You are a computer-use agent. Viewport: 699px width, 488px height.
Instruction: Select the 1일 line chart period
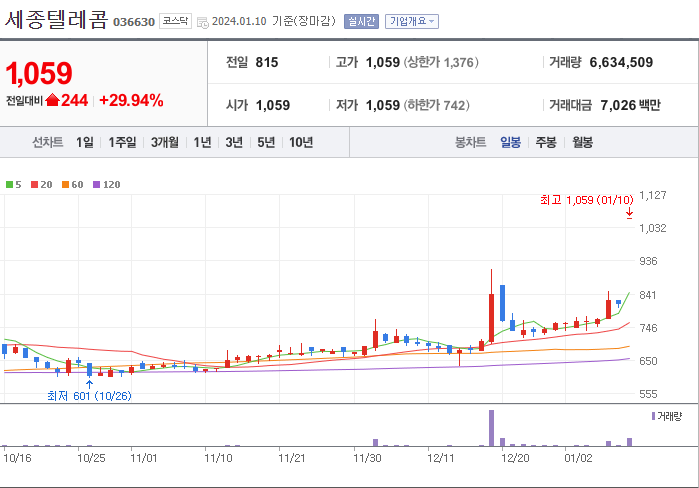(85, 143)
